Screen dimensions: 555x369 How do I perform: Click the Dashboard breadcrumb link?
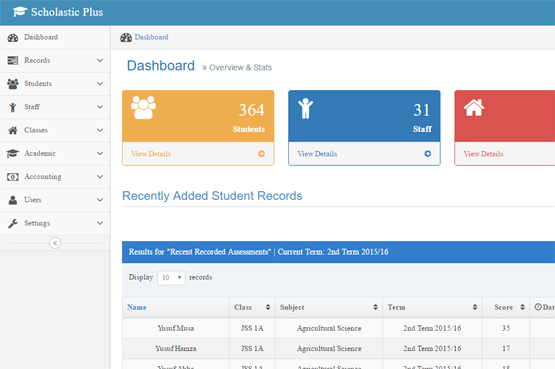(151, 37)
